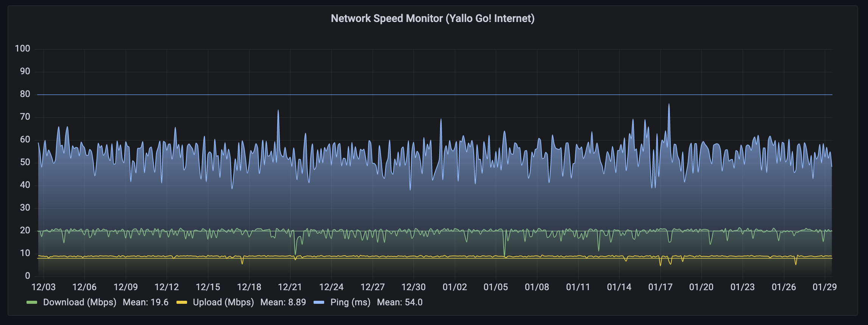Click the Ping 'Mean: 54.0' value

400,302
